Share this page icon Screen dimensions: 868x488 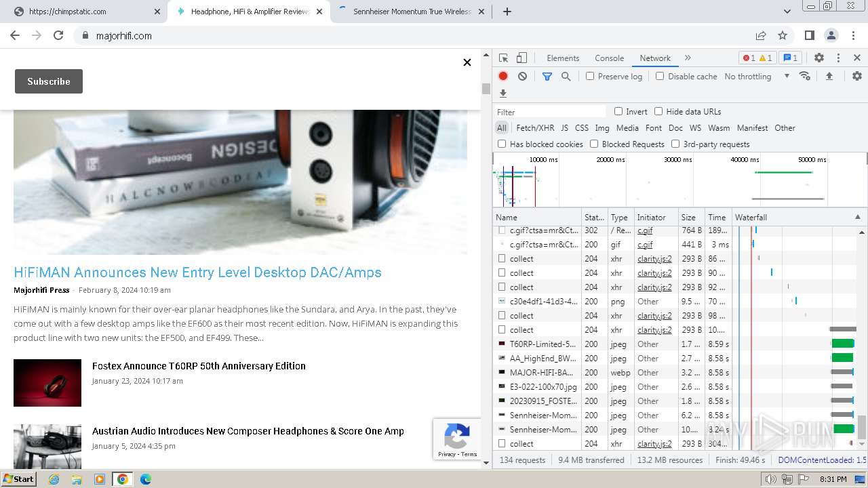761,36
